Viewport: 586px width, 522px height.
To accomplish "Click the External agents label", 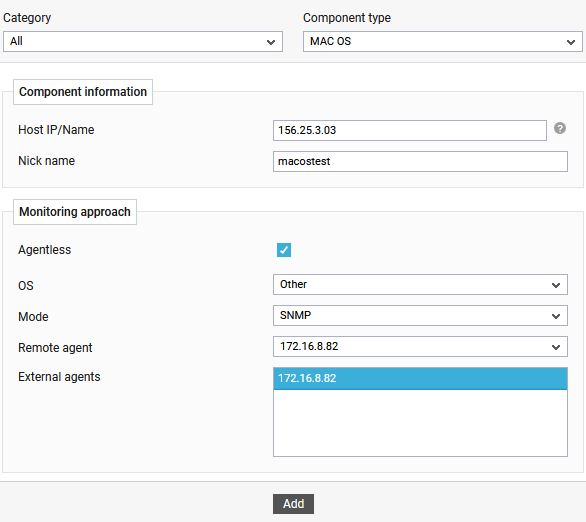I will pos(59,377).
